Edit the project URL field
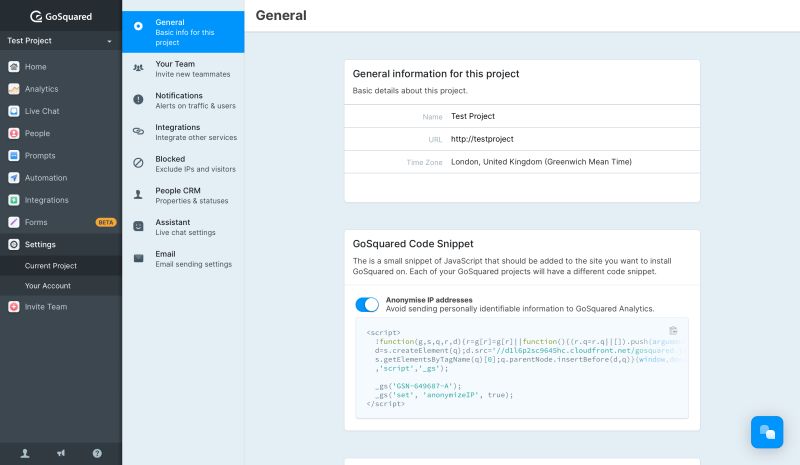The height and width of the screenshot is (465, 800). 522,139
